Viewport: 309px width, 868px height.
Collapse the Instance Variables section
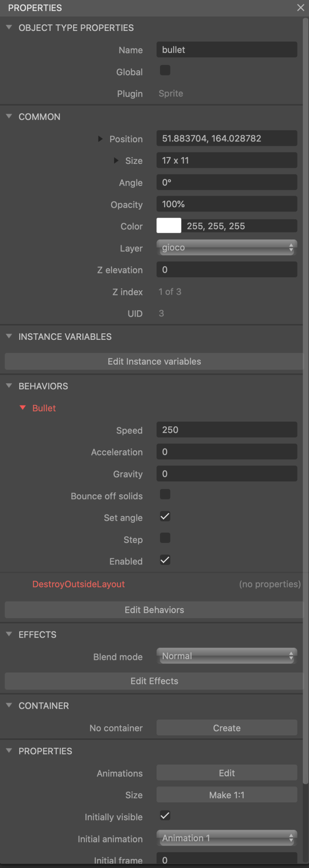click(9, 336)
